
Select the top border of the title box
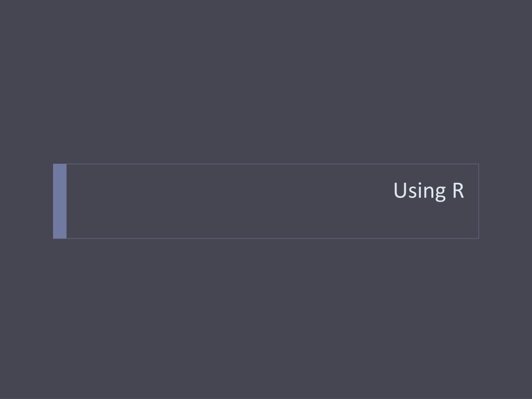(x=272, y=164)
